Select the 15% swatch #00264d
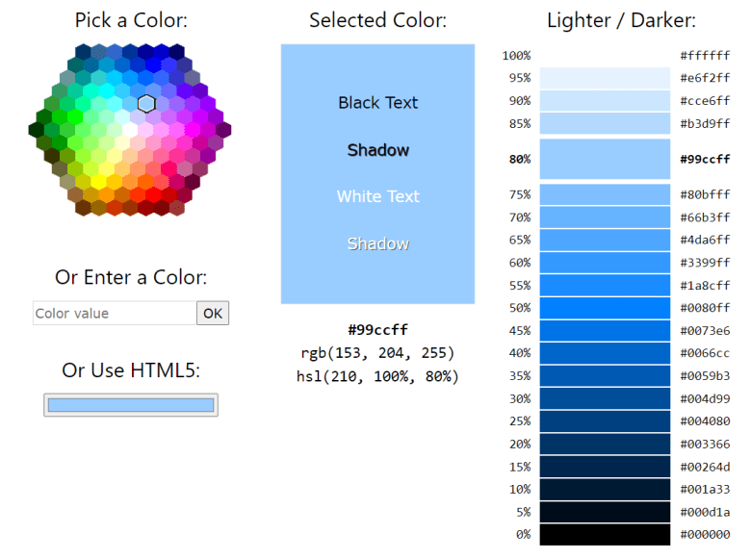 [605, 467]
